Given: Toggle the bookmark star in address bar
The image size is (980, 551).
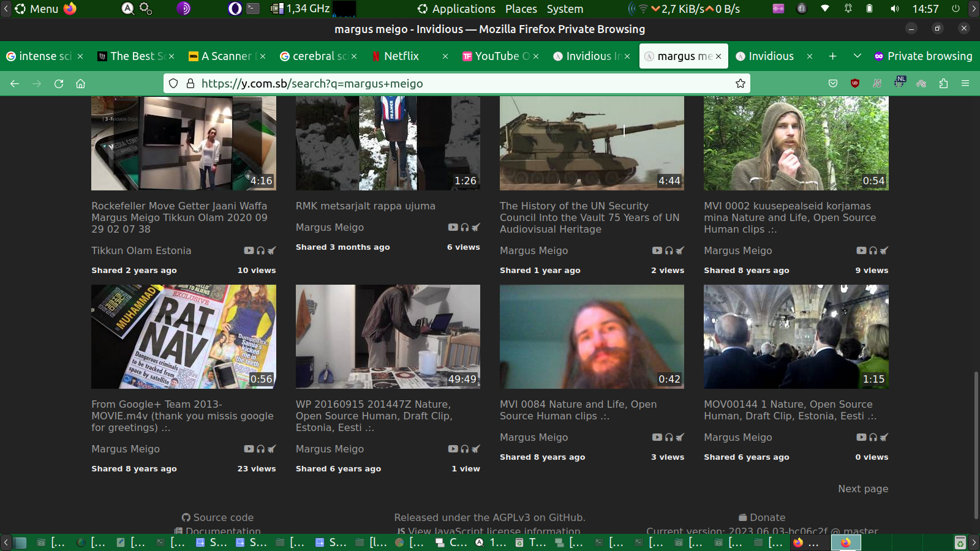Looking at the screenshot, I should [x=741, y=83].
